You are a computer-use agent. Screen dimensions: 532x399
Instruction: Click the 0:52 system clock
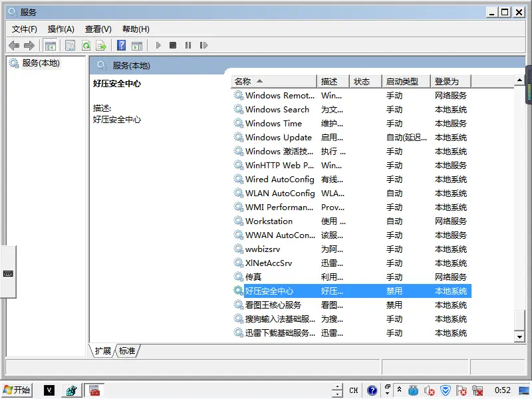502,390
